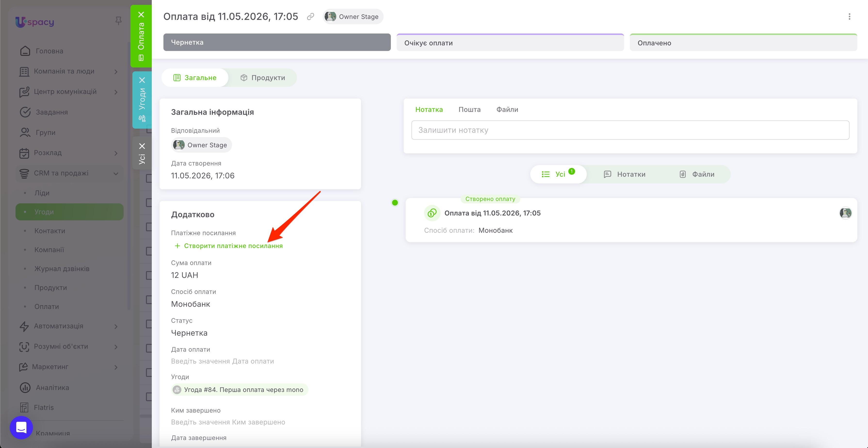Click the 12 UAH payment amount
Viewport: 868px width, 448px height.
185,275
